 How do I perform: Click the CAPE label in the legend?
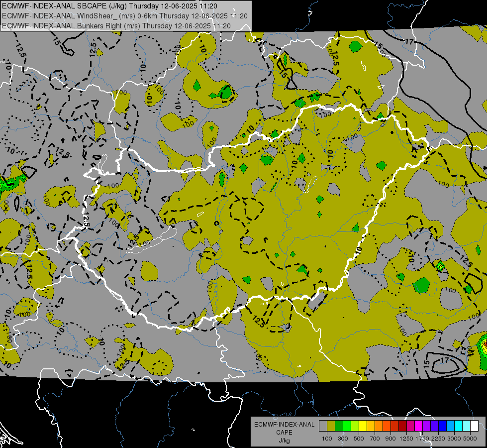point(284,433)
